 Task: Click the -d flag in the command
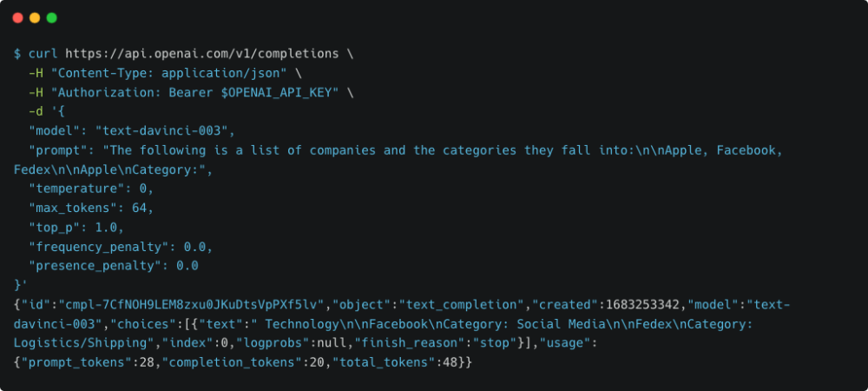point(36,111)
